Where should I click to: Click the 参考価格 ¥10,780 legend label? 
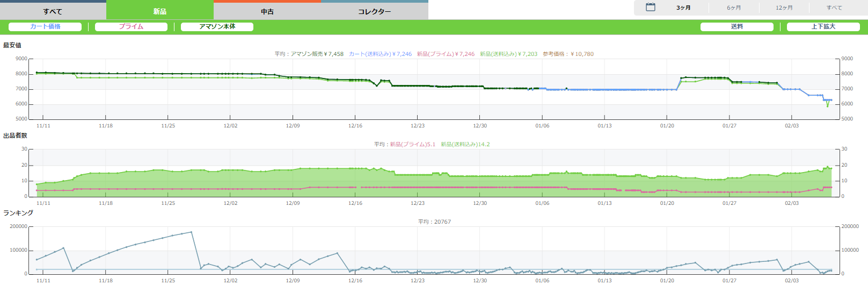[x=568, y=54]
